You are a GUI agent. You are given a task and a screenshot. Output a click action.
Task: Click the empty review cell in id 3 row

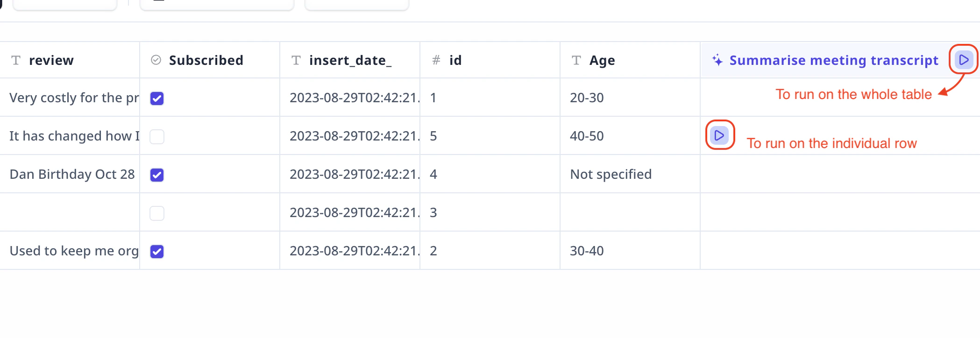70,212
